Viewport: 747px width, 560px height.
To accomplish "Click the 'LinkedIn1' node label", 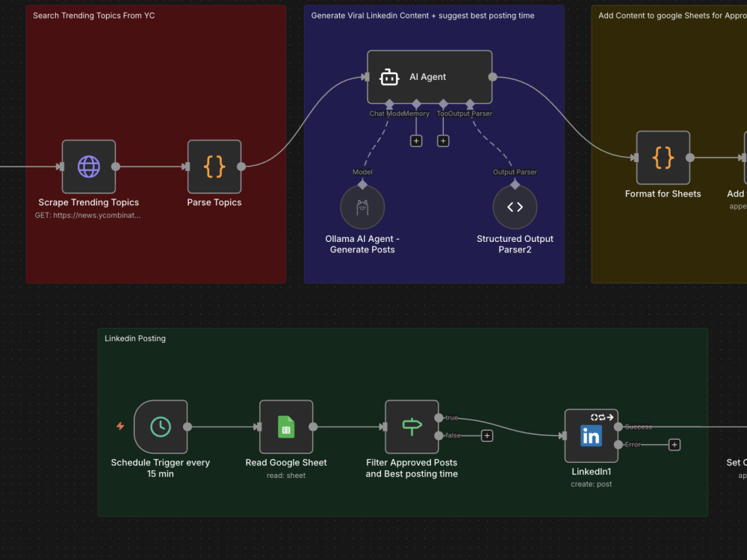I will pos(591,471).
